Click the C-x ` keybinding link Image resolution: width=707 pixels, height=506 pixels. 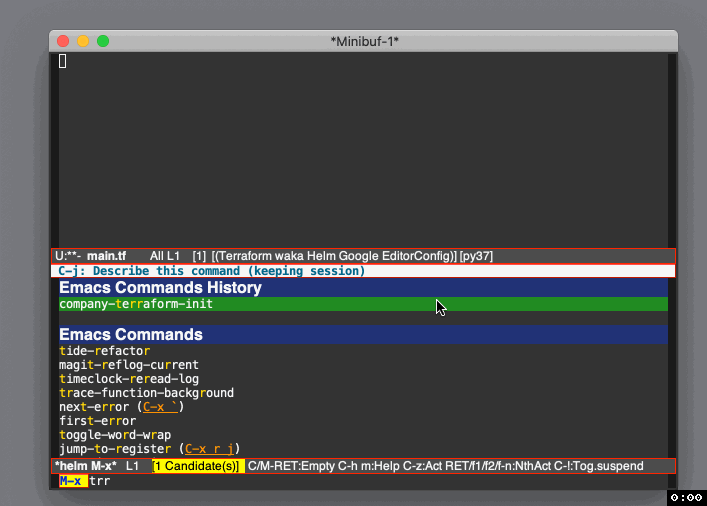click(x=161, y=407)
